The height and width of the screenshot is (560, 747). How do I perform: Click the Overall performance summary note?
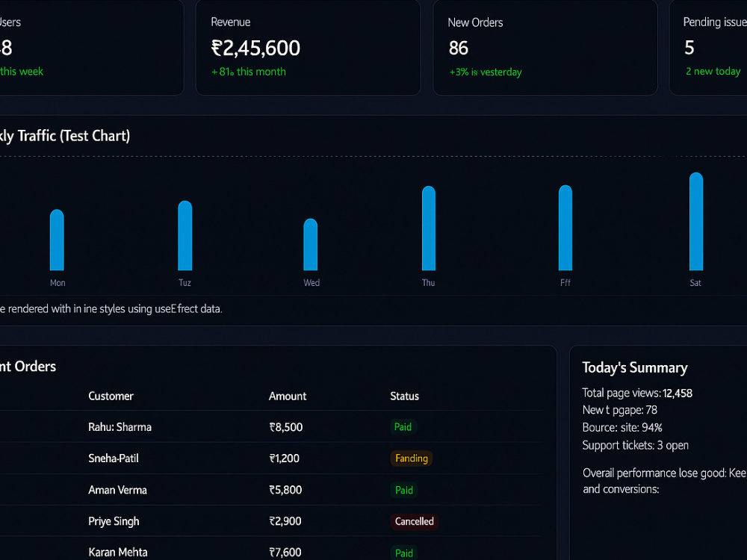pos(665,481)
